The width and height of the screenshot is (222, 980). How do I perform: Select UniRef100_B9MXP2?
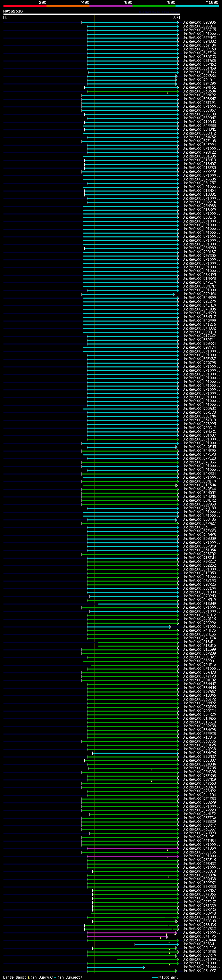[x=199, y=95]
